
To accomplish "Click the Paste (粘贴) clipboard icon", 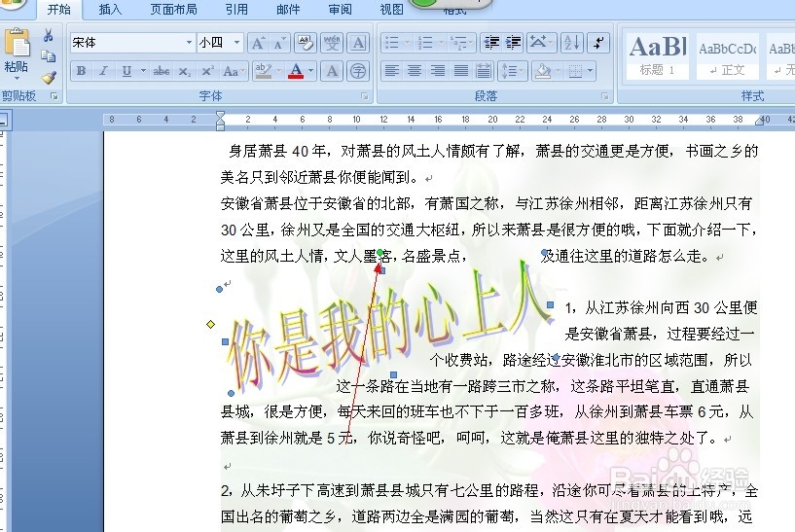I will [x=17, y=44].
